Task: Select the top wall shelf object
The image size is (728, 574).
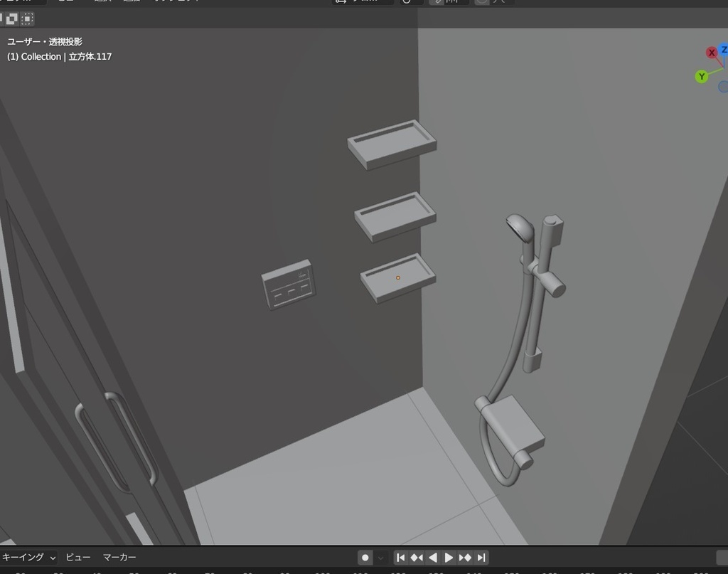Action: click(x=392, y=144)
